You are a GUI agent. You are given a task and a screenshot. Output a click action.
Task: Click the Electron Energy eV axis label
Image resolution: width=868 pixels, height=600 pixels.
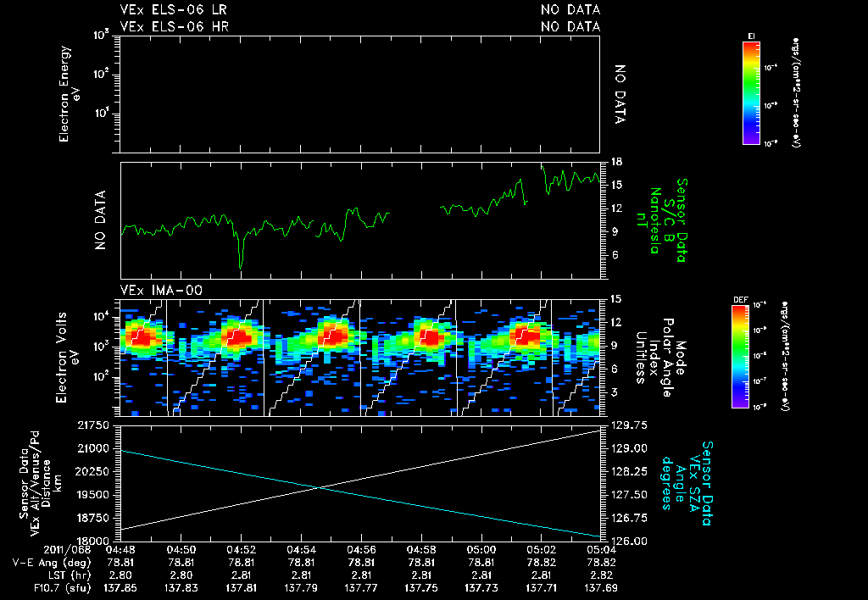click(70, 93)
